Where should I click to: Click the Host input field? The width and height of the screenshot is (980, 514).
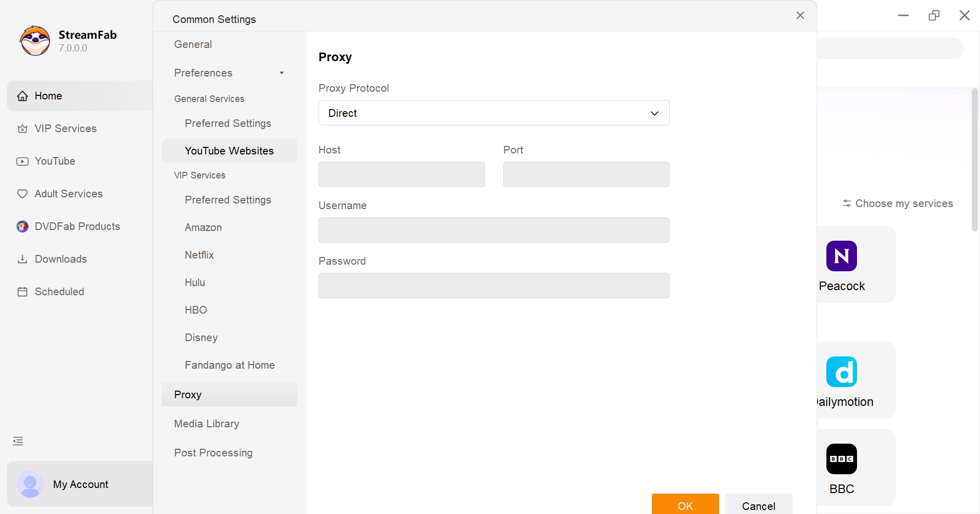click(401, 174)
